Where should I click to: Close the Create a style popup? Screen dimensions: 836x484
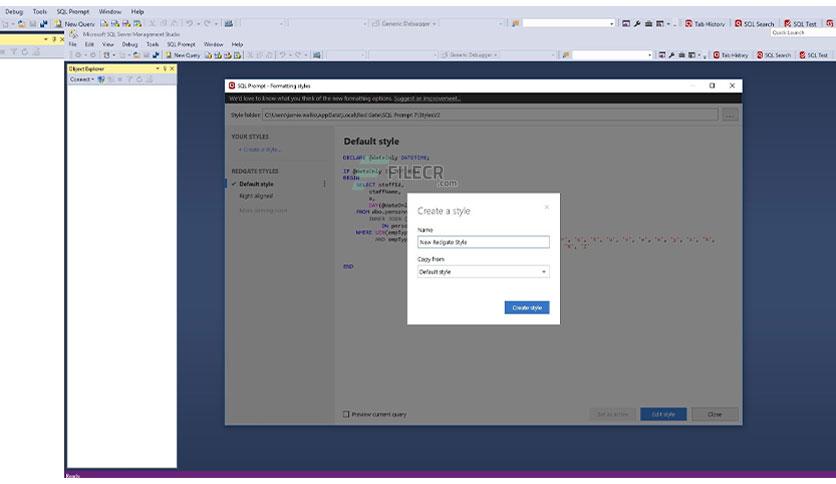coord(546,207)
